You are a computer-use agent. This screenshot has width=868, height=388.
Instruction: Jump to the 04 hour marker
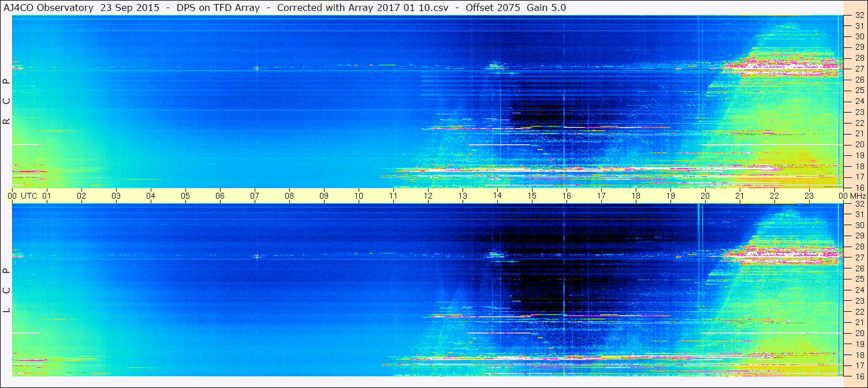point(151,196)
